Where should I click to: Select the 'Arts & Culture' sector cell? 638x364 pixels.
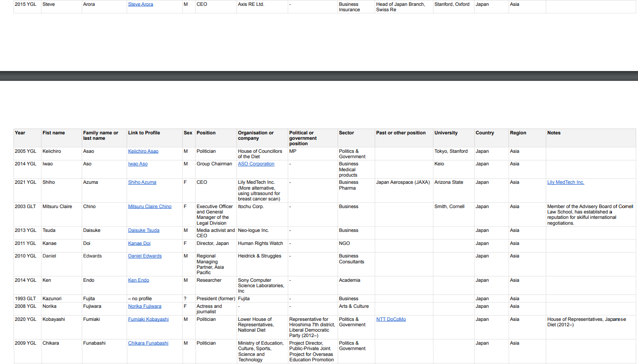coord(357,309)
